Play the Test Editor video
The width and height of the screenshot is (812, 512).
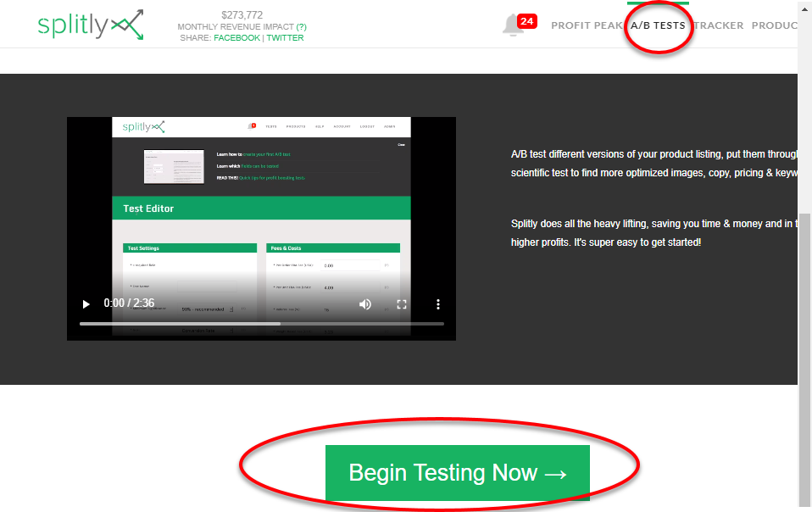click(x=86, y=303)
